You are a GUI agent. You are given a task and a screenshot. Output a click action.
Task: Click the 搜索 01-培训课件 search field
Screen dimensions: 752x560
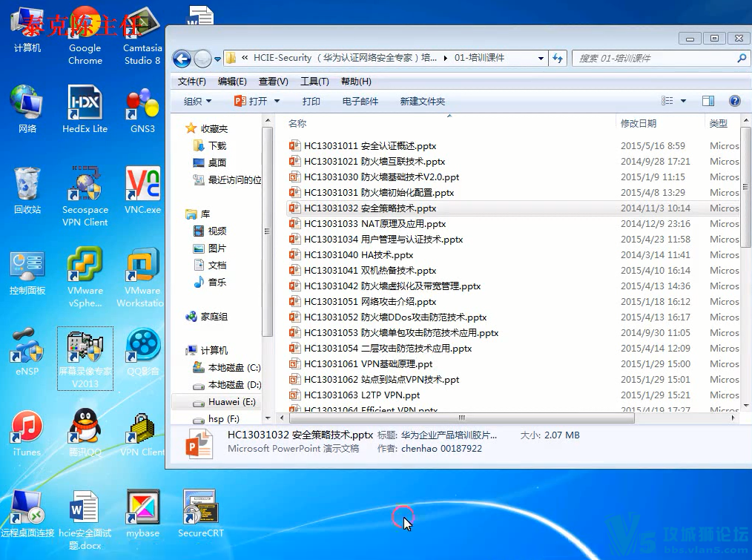(660, 59)
